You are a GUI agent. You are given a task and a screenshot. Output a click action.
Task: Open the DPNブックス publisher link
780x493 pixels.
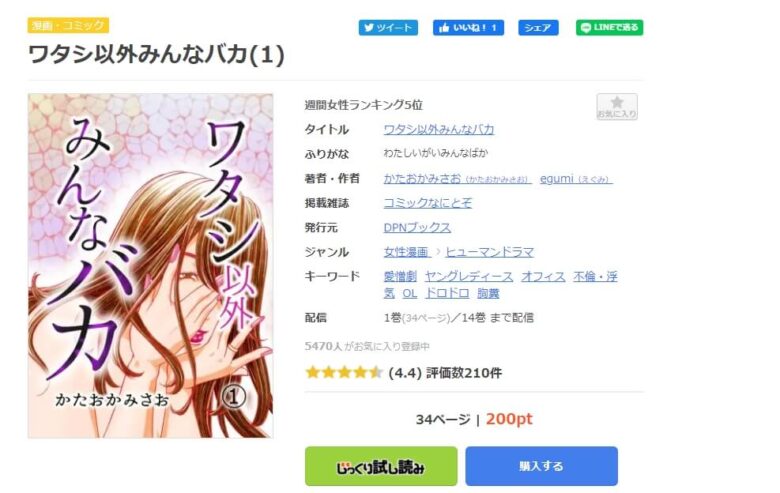[417, 227]
